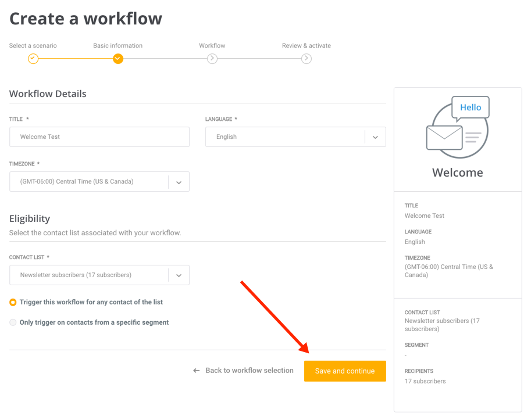Click the progress line between first two steps

[76, 59]
